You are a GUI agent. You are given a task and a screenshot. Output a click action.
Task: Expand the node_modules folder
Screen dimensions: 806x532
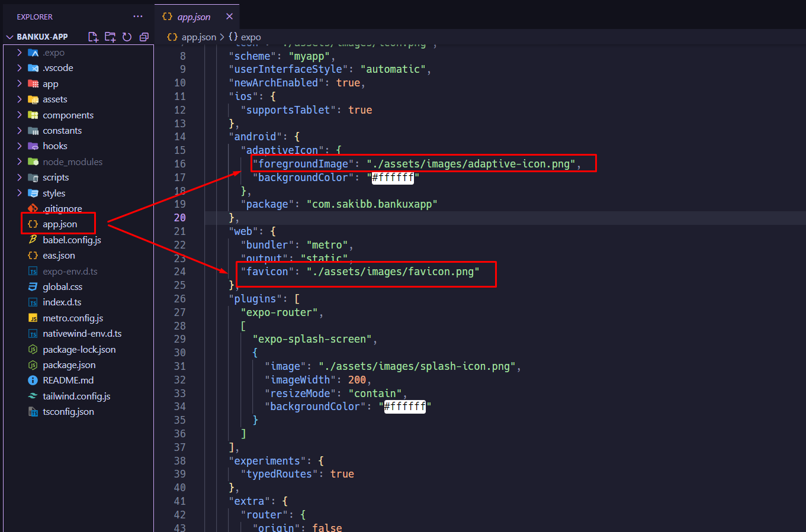pyautogui.click(x=18, y=161)
